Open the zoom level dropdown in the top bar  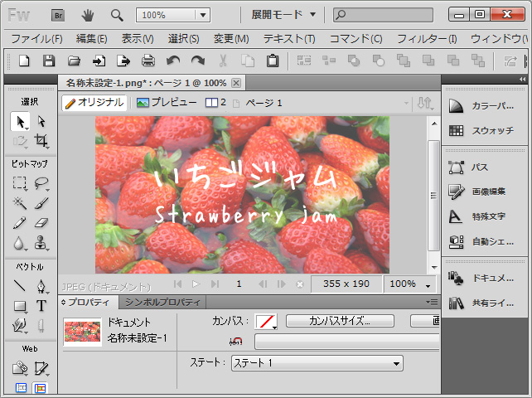[203, 15]
